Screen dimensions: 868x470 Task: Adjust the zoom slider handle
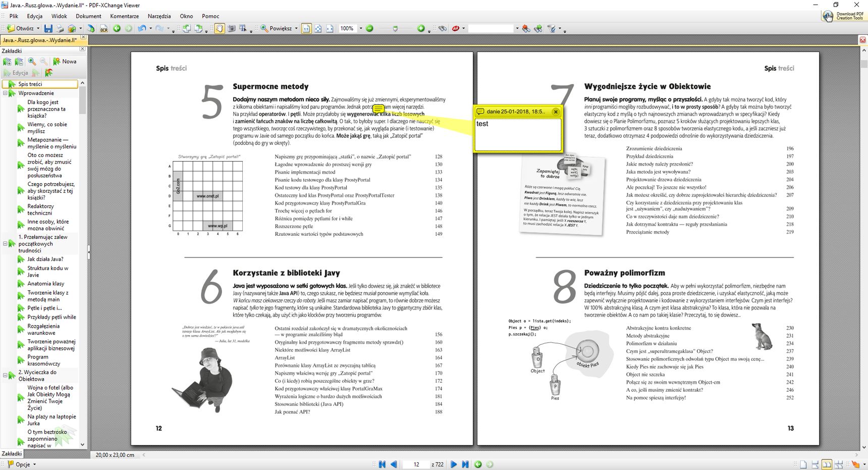pos(395,28)
